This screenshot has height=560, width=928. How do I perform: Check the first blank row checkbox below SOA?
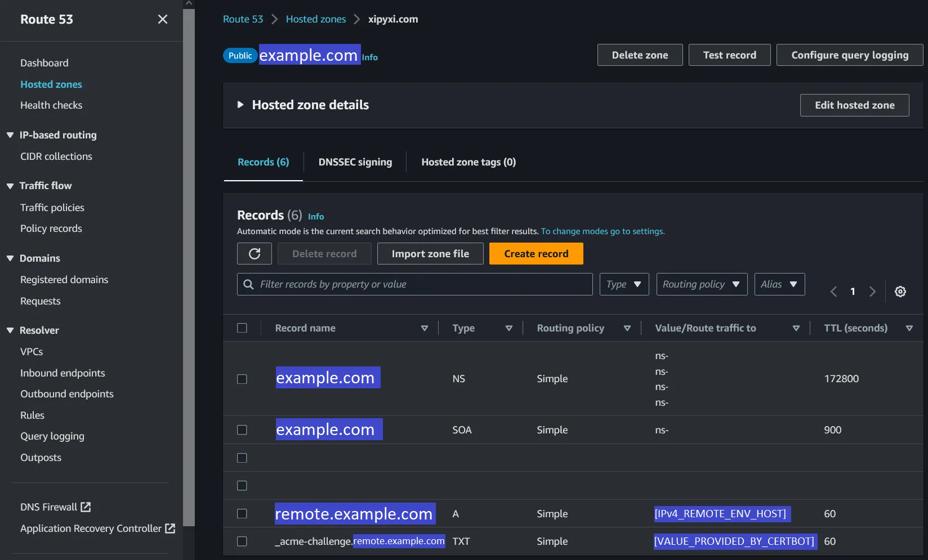click(242, 458)
